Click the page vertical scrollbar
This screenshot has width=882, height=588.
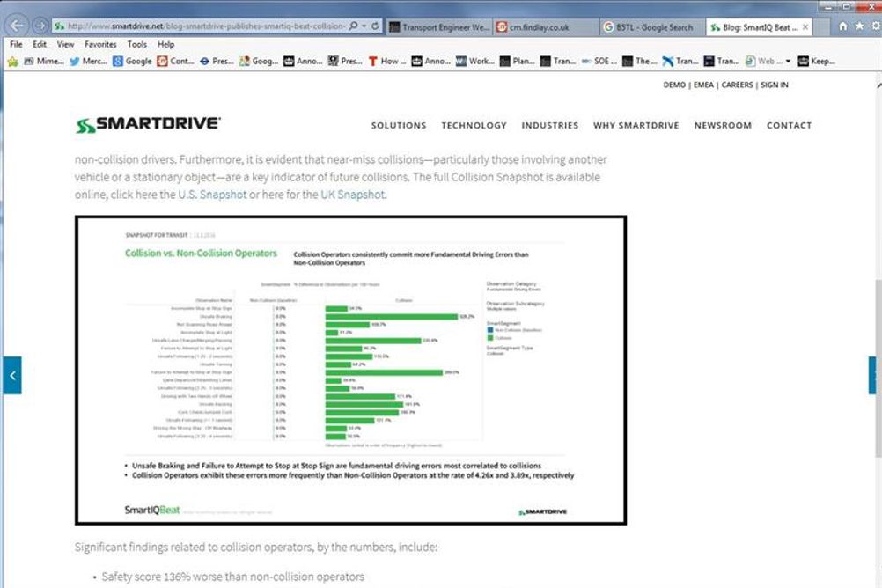pos(878,369)
